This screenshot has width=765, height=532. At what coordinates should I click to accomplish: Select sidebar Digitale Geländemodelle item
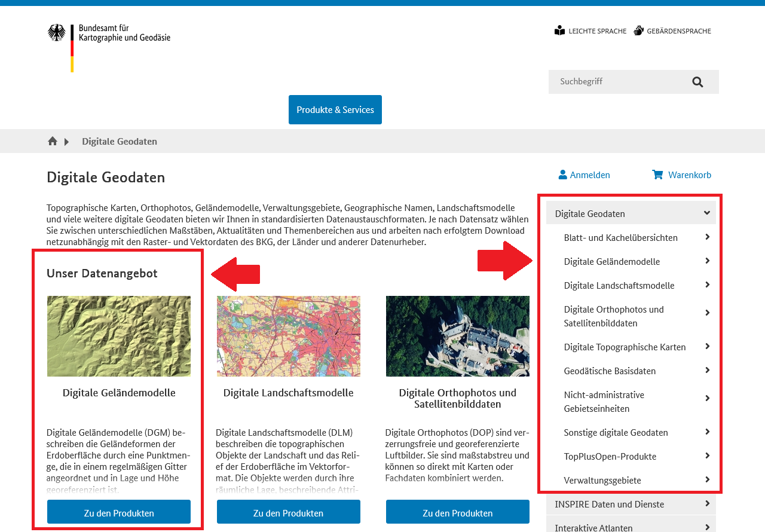click(x=611, y=261)
